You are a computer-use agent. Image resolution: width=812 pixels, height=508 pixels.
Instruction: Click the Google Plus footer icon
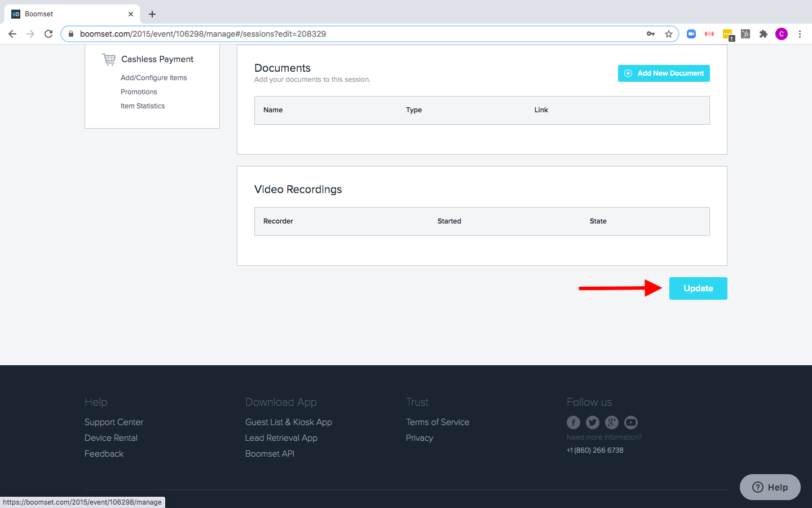pyautogui.click(x=611, y=422)
